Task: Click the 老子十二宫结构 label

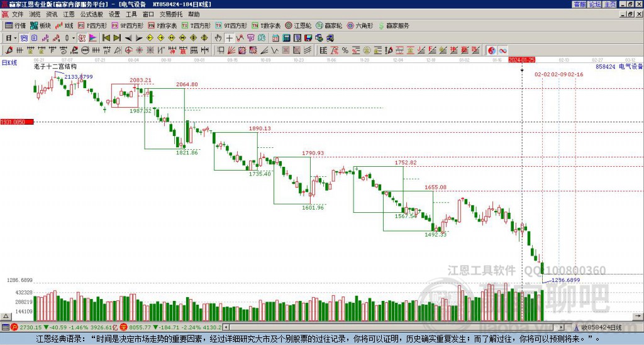Action: (x=55, y=67)
